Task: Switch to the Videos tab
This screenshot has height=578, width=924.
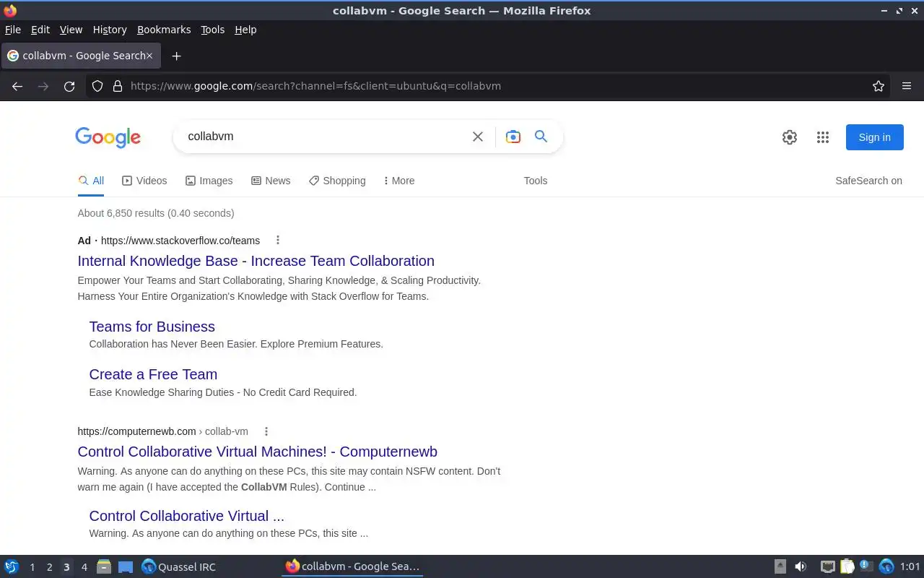Action: click(144, 181)
